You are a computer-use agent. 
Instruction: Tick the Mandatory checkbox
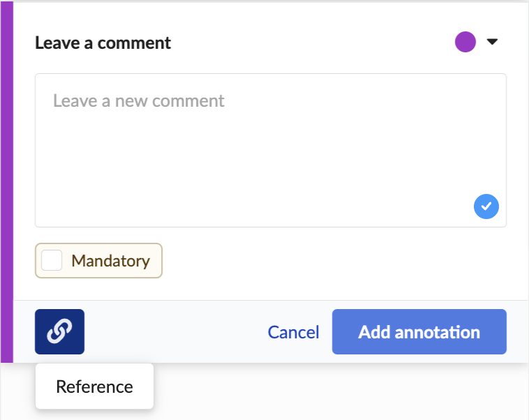(52, 260)
